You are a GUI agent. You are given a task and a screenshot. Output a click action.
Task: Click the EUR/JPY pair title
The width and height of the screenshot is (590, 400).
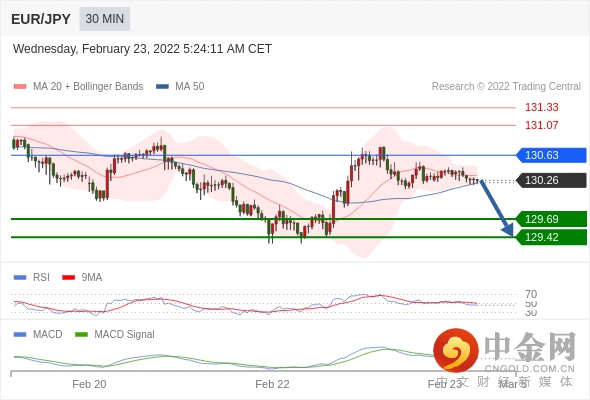(x=41, y=19)
